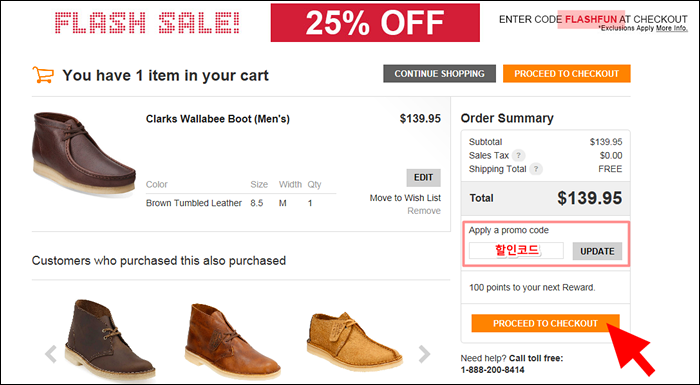Click the Flash Sale dotted logo
The height and width of the screenshot is (385, 700).
147,23
